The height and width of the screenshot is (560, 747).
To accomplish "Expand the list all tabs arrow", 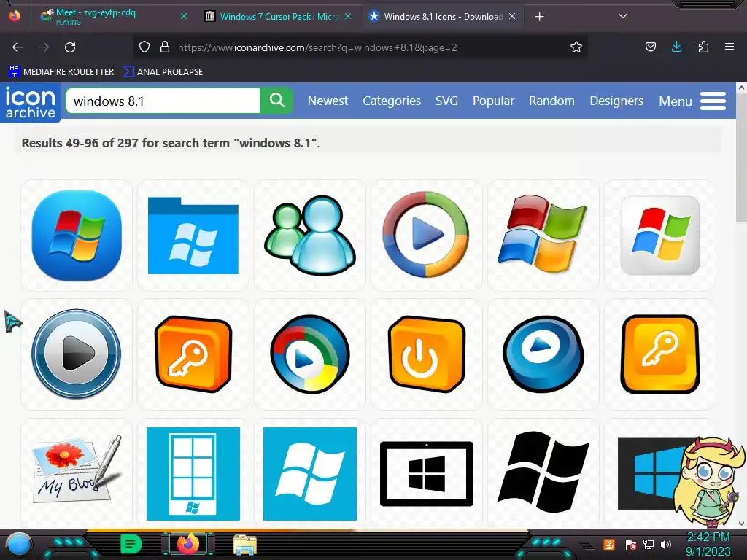I will (x=623, y=16).
